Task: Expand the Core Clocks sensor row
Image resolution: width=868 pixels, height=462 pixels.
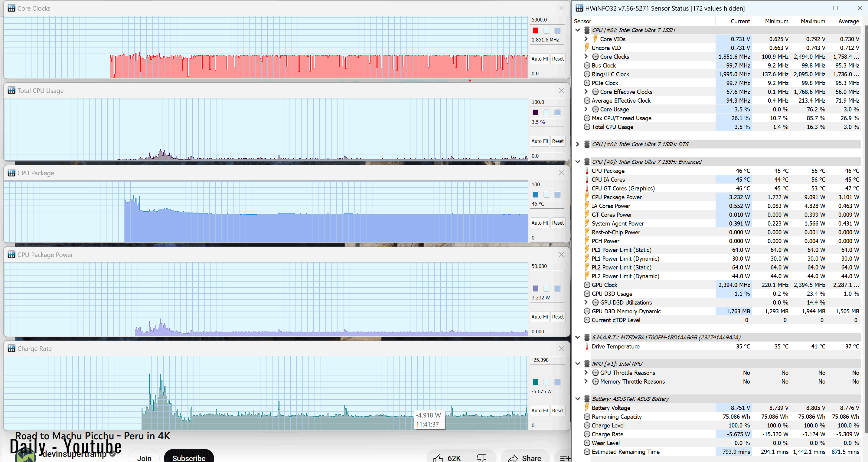Action: (586, 56)
